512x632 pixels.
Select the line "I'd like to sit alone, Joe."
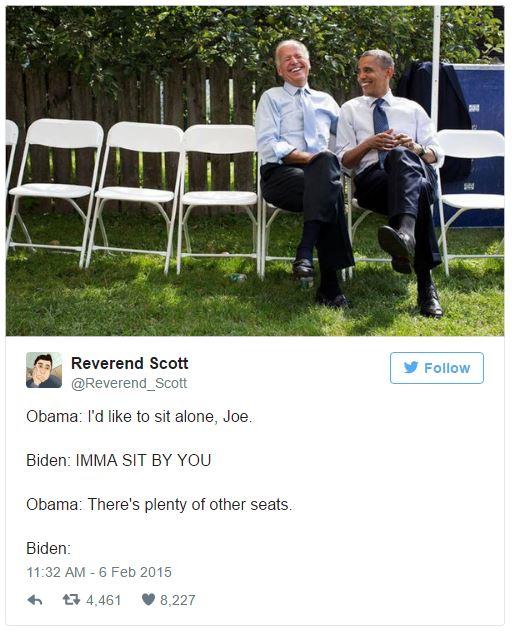tap(170, 417)
